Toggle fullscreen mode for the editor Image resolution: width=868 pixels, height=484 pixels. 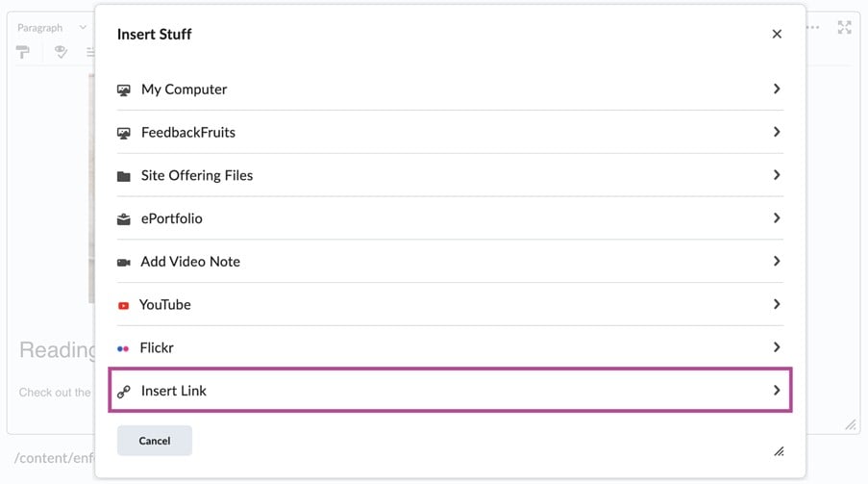(844, 28)
